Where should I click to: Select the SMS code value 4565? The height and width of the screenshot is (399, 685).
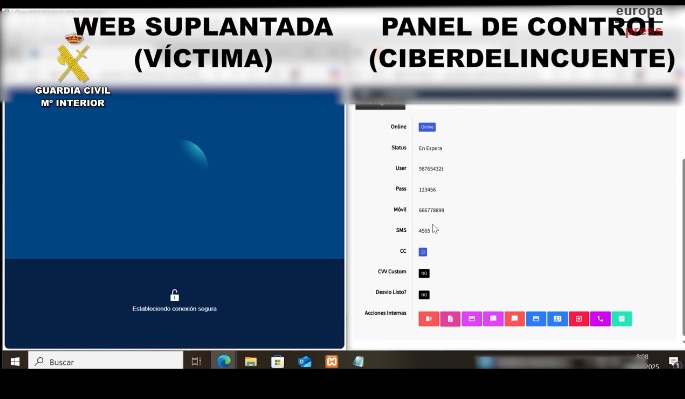click(x=424, y=231)
